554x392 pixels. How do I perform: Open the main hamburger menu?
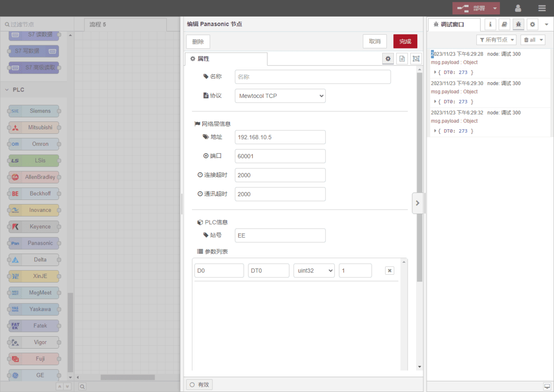542,8
